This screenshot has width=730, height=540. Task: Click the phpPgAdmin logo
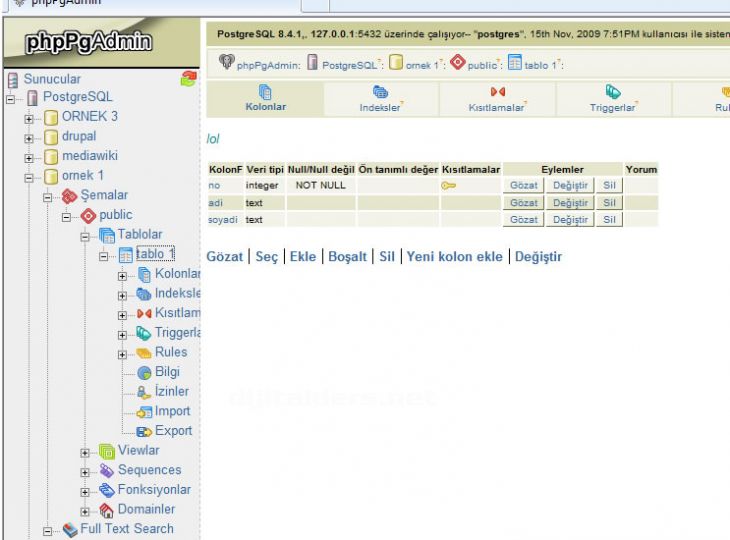pos(88,42)
